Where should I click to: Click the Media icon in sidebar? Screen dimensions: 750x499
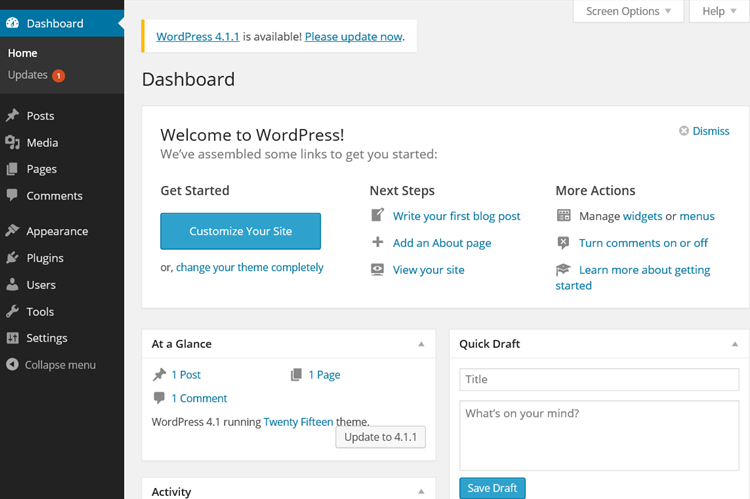pyautogui.click(x=12, y=142)
